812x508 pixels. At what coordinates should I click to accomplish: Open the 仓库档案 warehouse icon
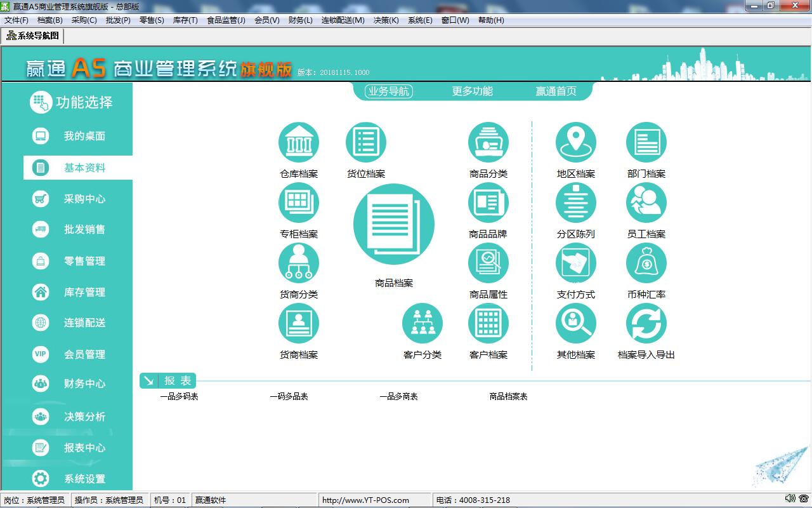299,143
